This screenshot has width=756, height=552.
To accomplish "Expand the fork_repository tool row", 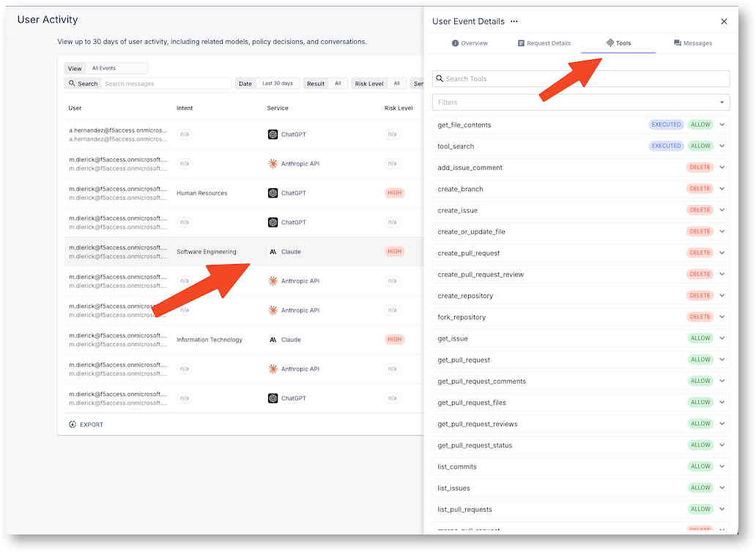I will [722, 317].
